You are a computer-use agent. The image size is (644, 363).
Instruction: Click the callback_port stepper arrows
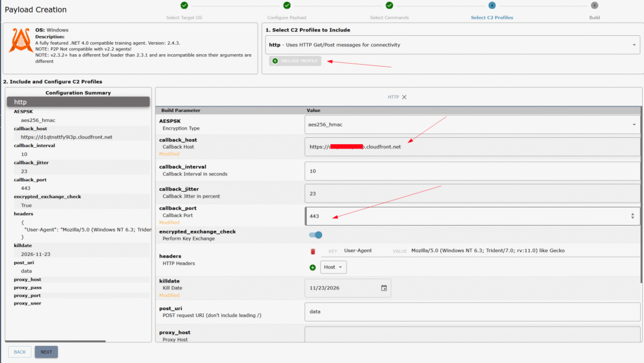(633, 216)
